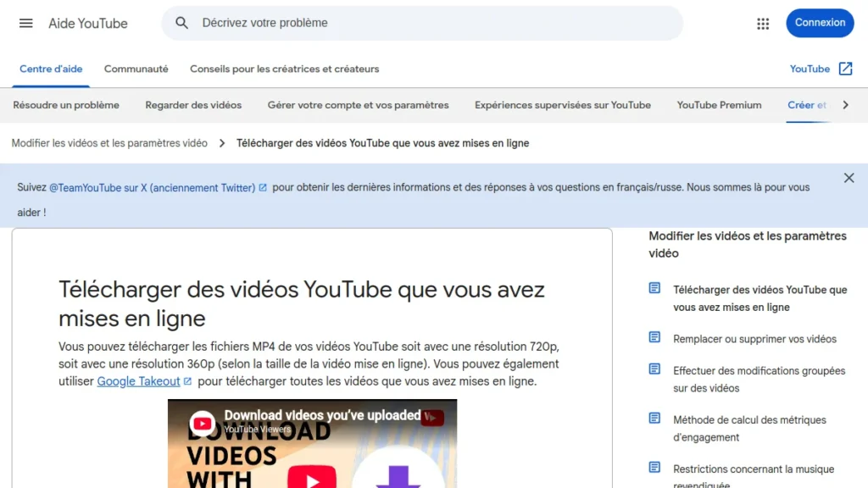Click breadcrumb text Télécharger des vidéos YouTube
This screenshot has height=488, width=868.
click(x=382, y=143)
